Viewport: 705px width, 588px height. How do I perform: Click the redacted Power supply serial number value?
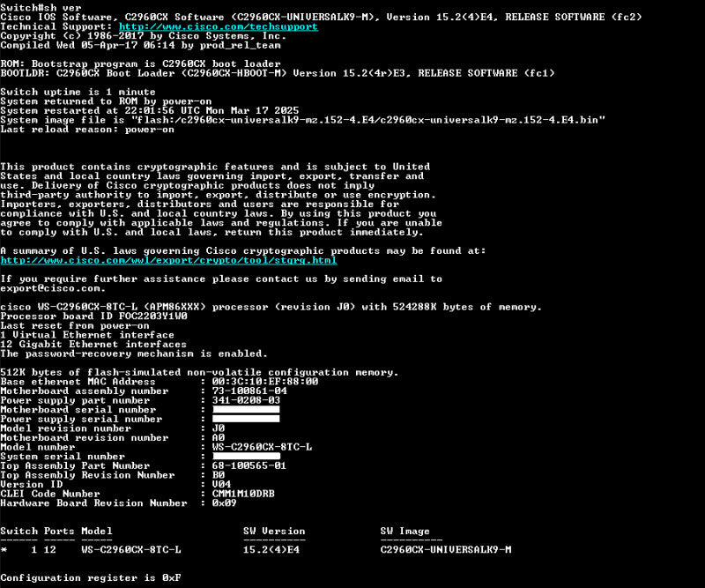pos(247,420)
